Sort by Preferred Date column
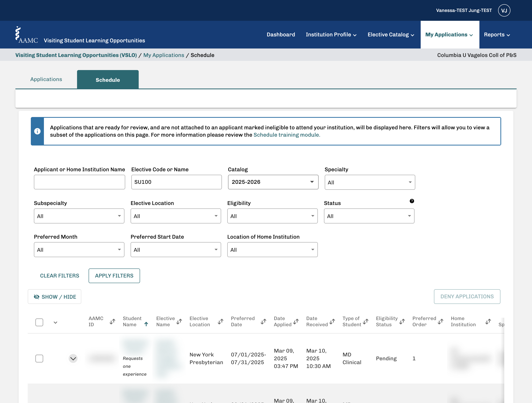The width and height of the screenshot is (532, 403). coord(263,321)
